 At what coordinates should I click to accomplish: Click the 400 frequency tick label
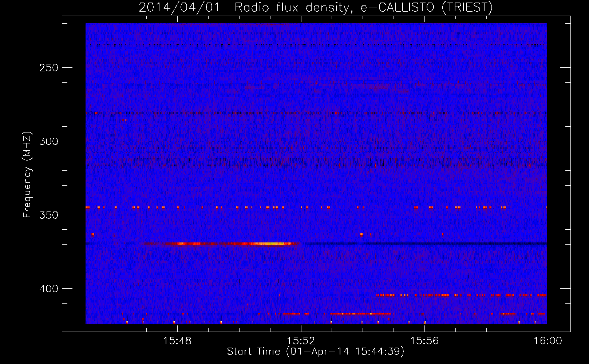49,289
